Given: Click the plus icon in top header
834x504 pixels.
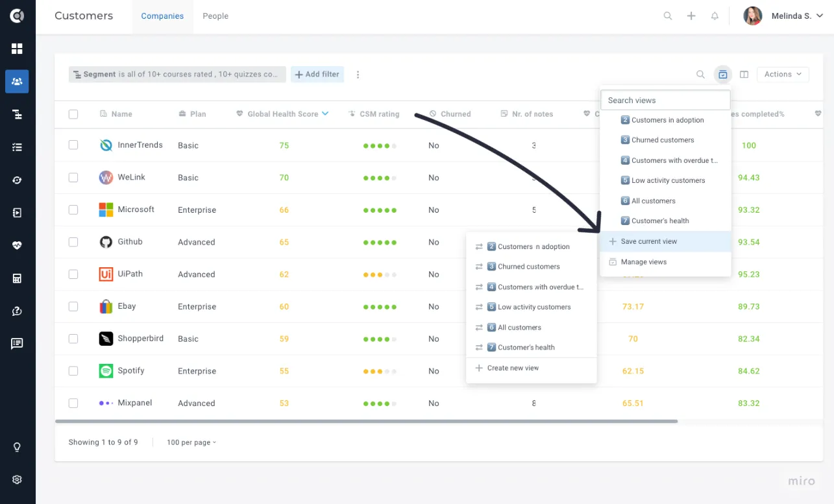Looking at the screenshot, I should pyautogui.click(x=691, y=16).
